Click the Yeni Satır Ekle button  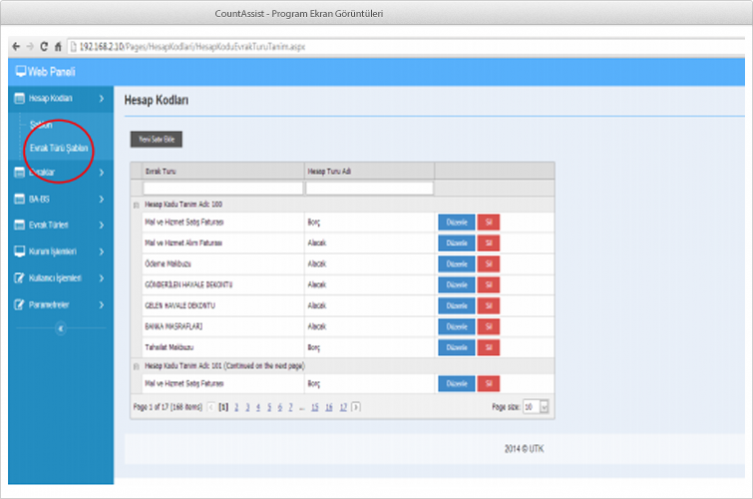pos(156,140)
